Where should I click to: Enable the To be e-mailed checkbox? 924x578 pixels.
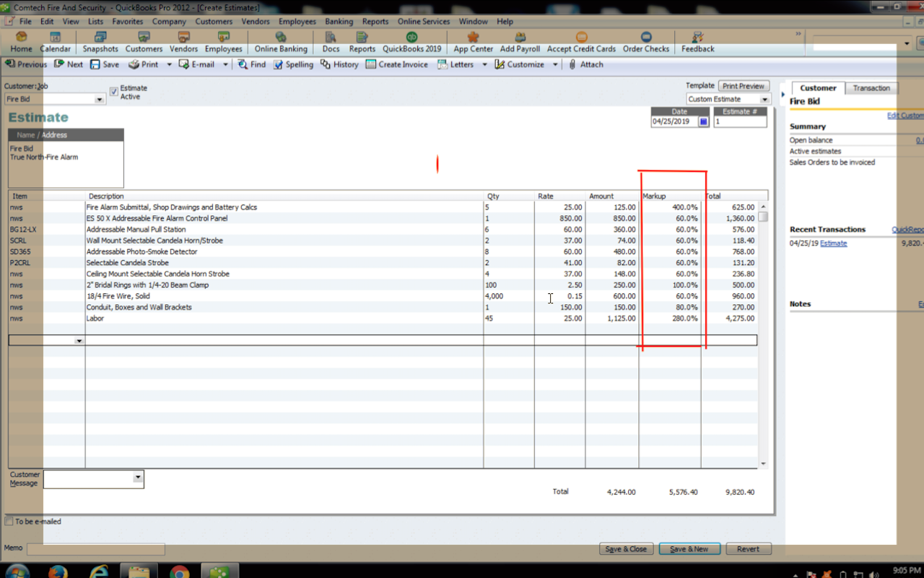[x=9, y=521]
